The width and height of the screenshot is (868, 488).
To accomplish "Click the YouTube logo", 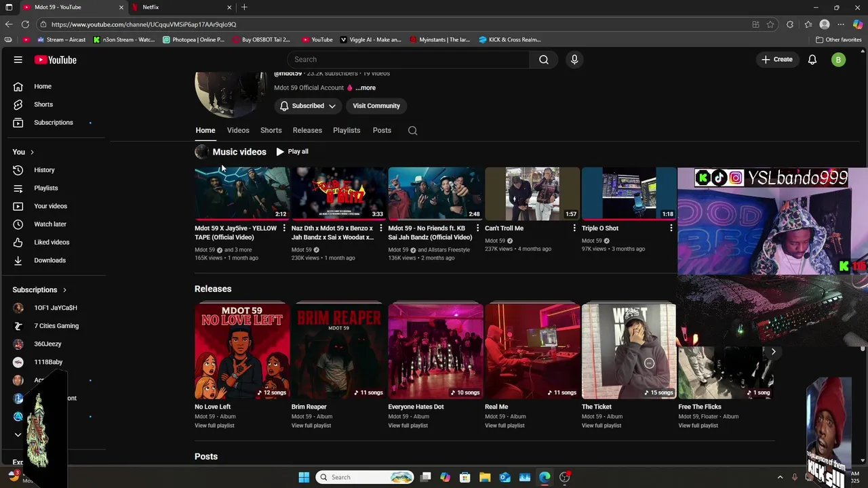I will (56, 60).
